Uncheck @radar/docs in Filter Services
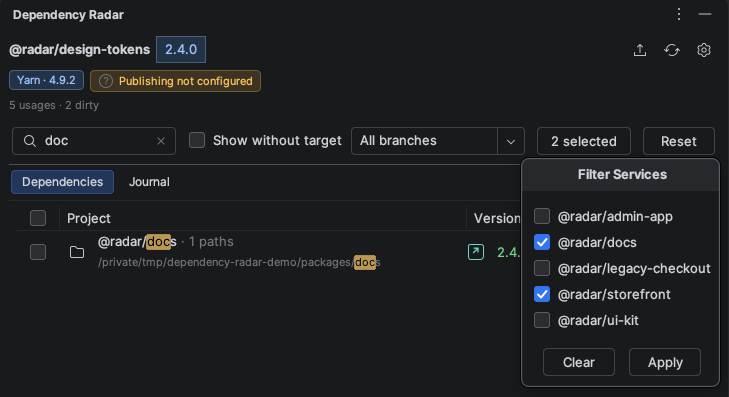This screenshot has height=397, width=729. pyautogui.click(x=542, y=242)
